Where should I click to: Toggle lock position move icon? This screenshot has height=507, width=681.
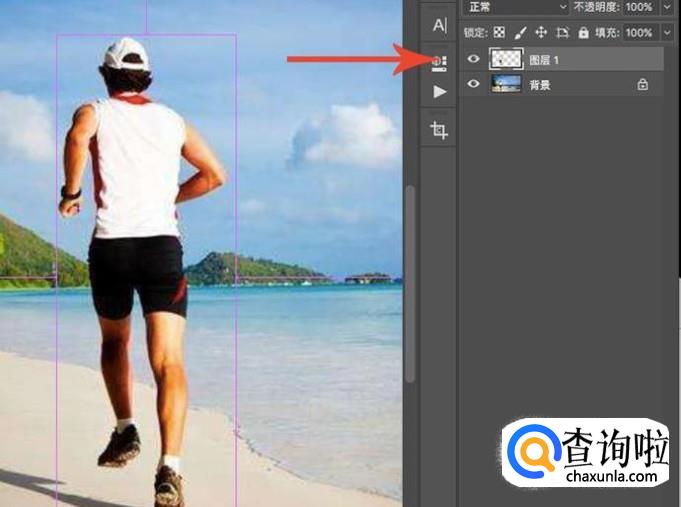click(541, 32)
